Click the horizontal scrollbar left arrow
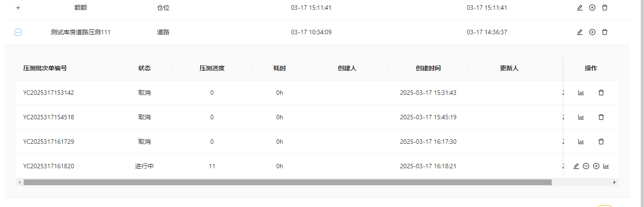 tap(20, 182)
